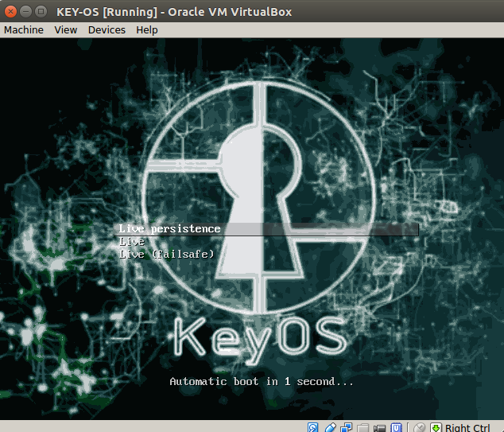Select the Live (failsafe) boot entry
This screenshot has width=504, height=432.
pos(166,254)
